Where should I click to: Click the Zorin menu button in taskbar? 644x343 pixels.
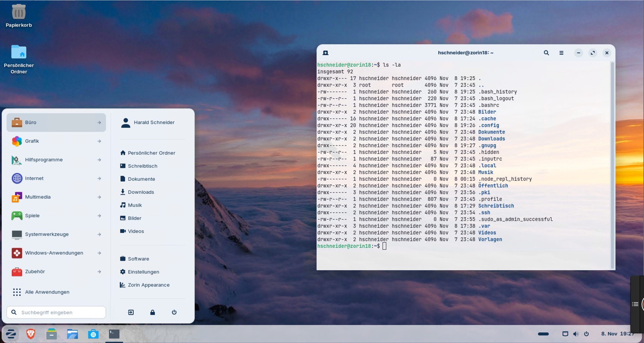pyautogui.click(x=11, y=334)
